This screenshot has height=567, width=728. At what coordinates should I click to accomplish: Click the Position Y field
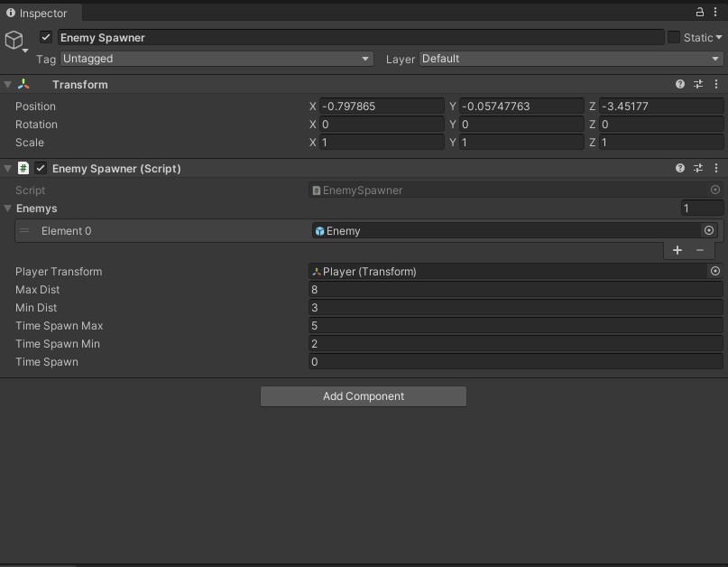[x=521, y=106]
